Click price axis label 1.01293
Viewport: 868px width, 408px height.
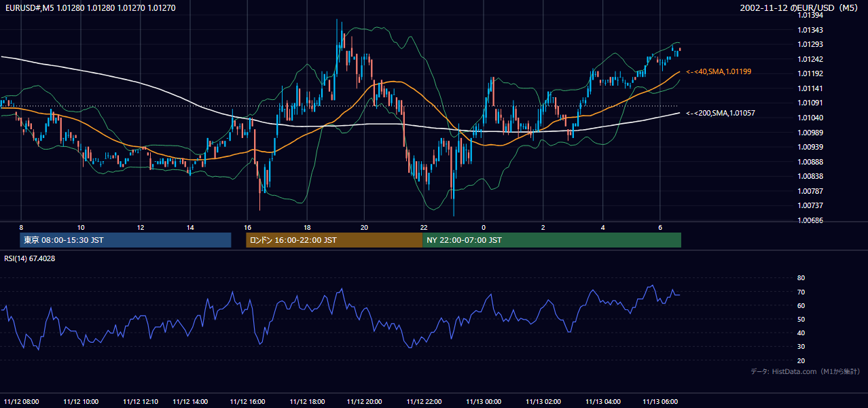pyautogui.click(x=811, y=45)
